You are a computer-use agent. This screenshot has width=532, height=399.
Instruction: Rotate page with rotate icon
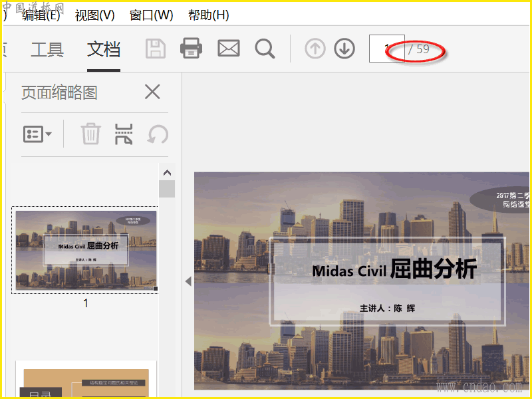(158, 134)
